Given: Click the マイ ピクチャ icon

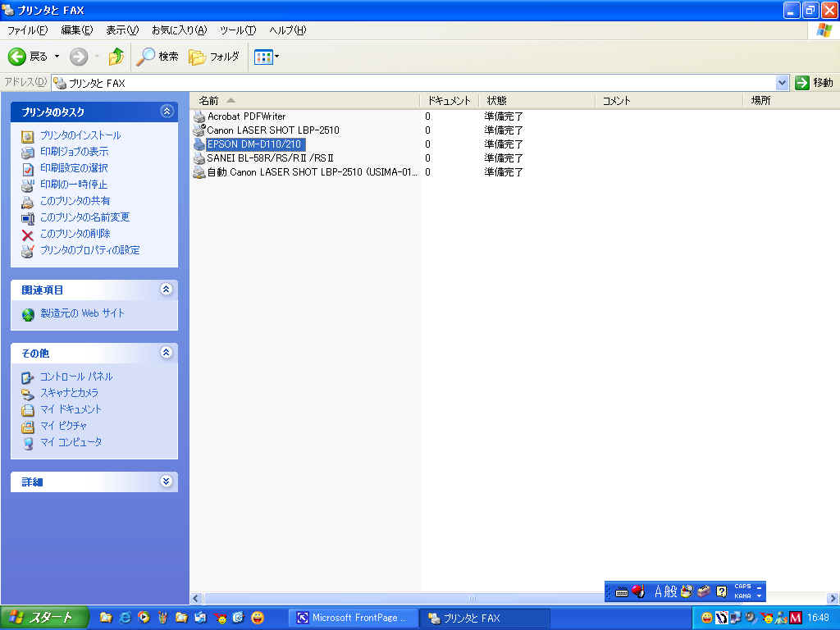Looking at the screenshot, I should (28, 427).
